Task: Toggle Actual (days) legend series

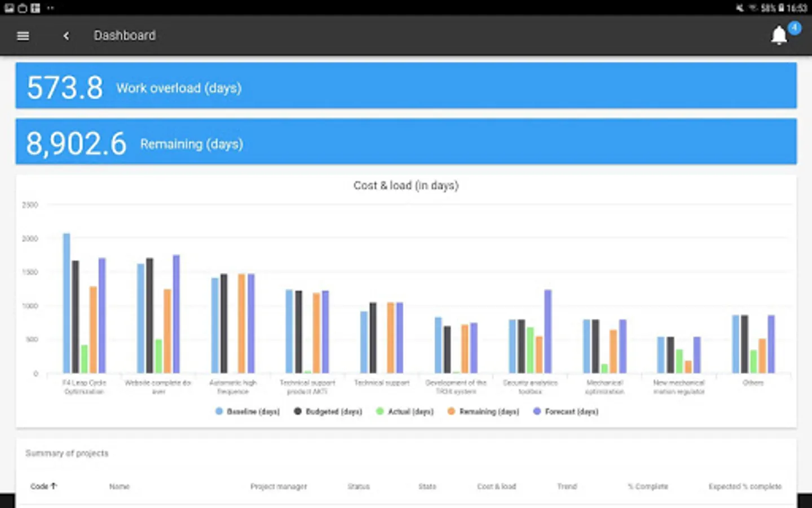Action: (x=405, y=411)
